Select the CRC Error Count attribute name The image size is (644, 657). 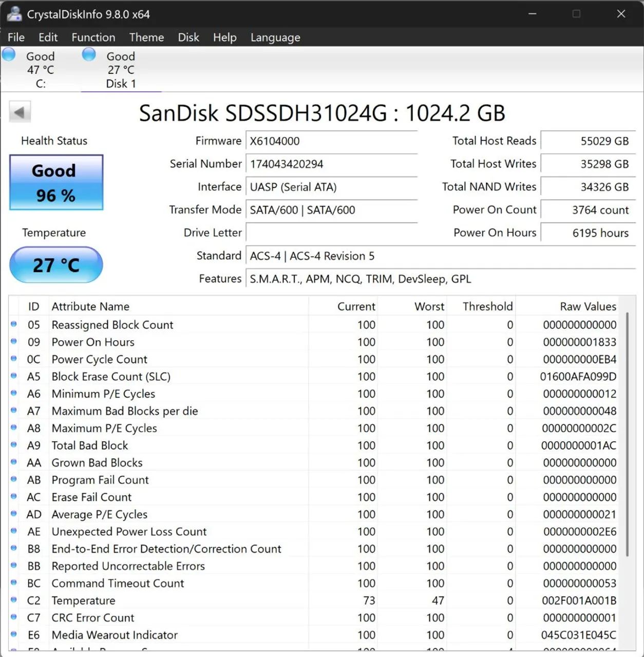93,618
